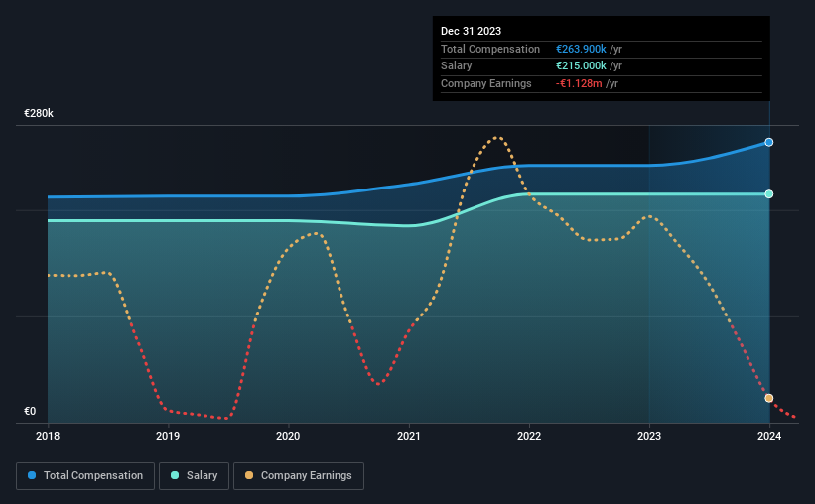Image resolution: width=815 pixels, height=504 pixels.
Task: Click the -€1.128m company earnings value
Action: 579,83
